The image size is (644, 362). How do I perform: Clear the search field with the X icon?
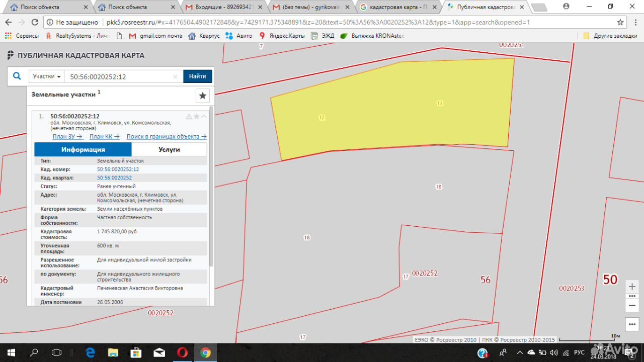click(x=176, y=76)
